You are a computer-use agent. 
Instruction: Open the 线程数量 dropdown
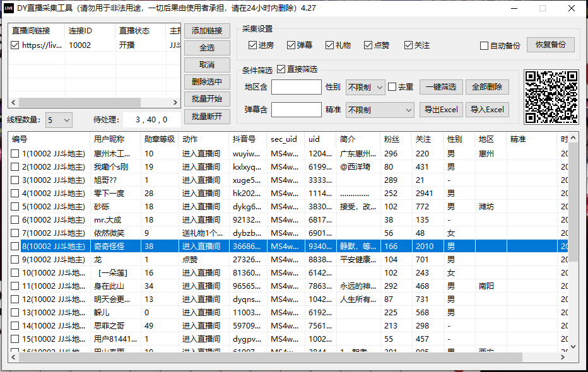click(x=59, y=120)
